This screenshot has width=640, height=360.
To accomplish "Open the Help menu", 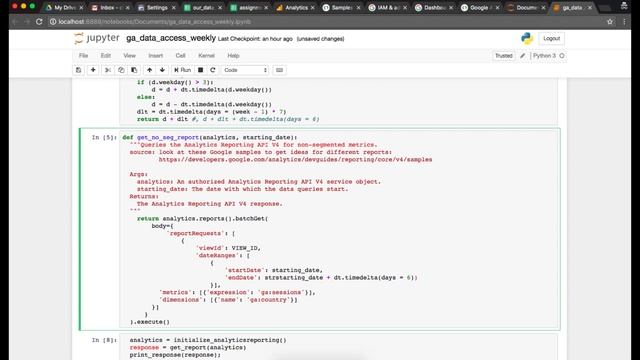I will [233, 56].
